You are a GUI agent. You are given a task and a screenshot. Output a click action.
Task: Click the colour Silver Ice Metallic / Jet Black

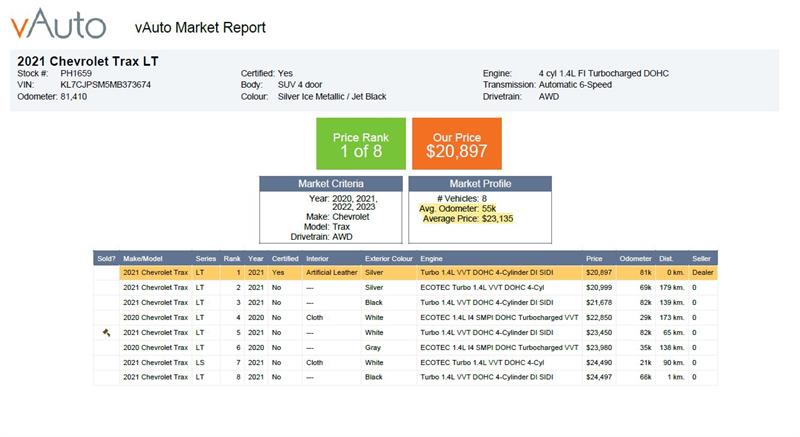332,96
